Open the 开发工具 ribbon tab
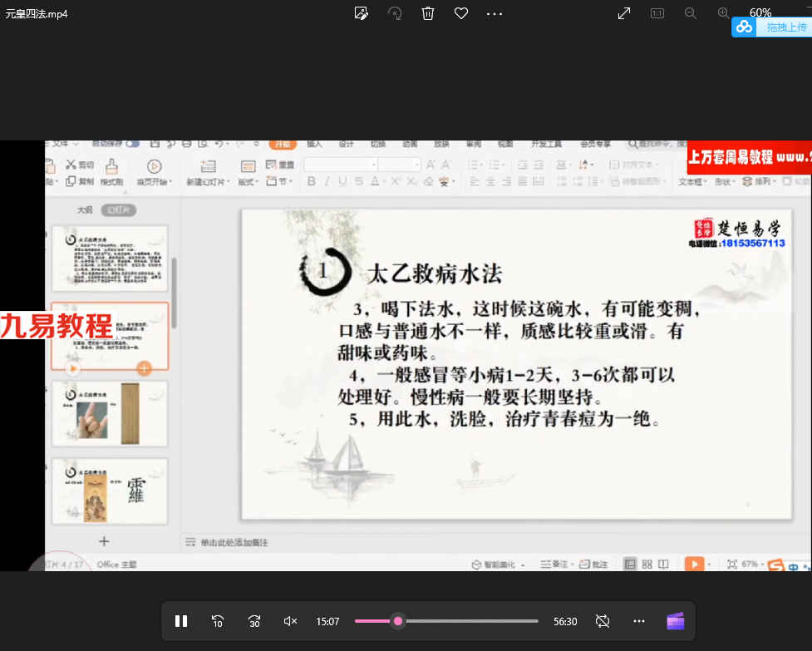The image size is (812, 651). pos(546,144)
